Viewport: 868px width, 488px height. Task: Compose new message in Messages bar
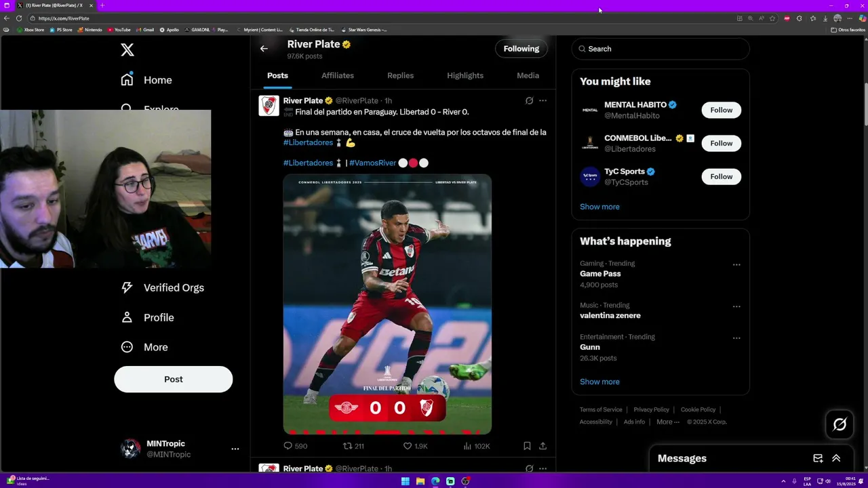coord(818,458)
